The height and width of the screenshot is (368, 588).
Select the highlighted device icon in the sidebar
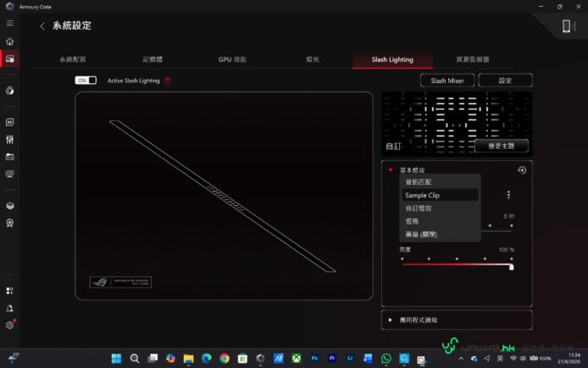pyautogui.click(x=10, y=59)
